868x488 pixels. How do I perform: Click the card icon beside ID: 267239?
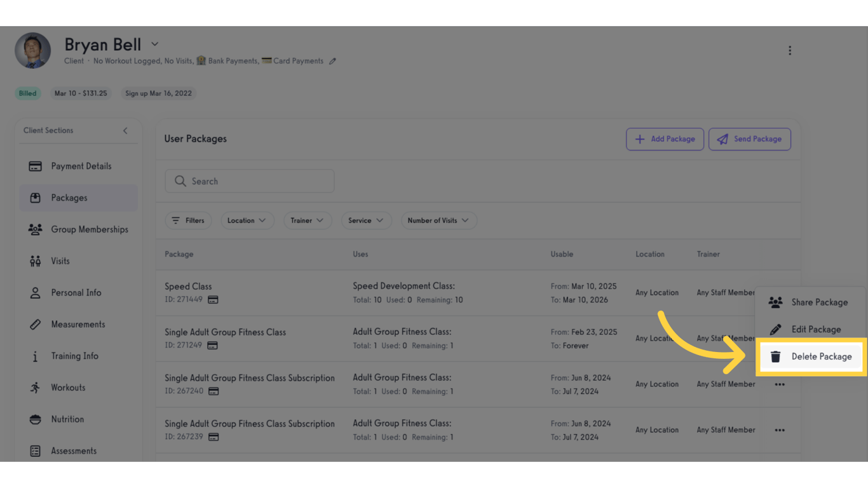(214, 437)
